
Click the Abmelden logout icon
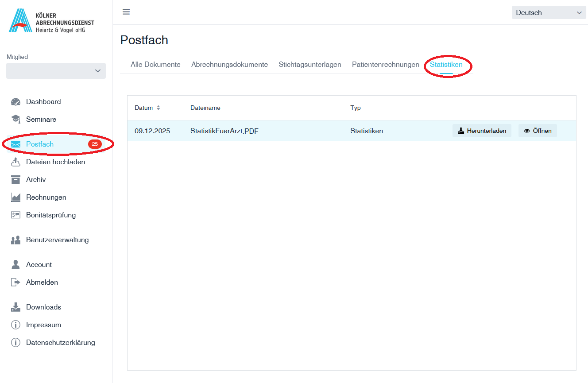[x=15, y=282]
